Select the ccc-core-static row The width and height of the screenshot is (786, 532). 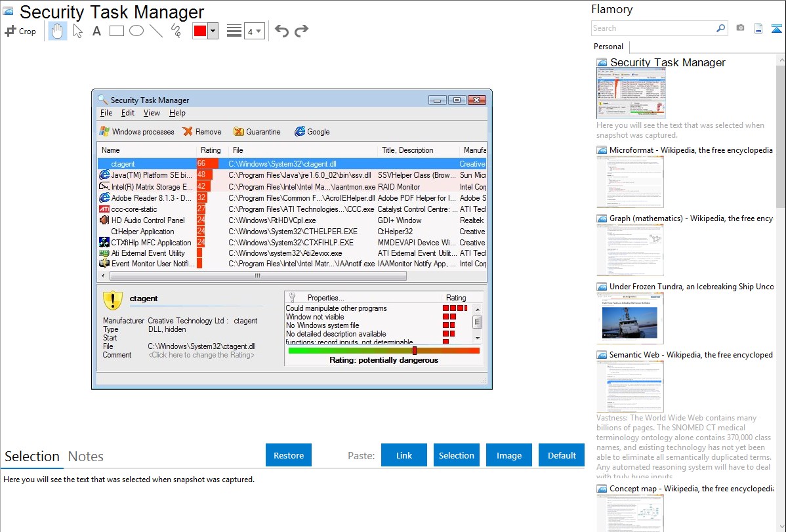(x=292, y=209)
